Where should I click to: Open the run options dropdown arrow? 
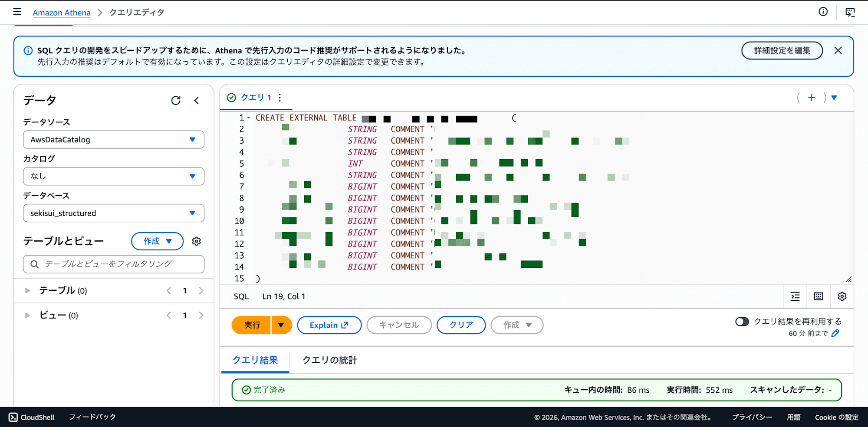(281, 325)
